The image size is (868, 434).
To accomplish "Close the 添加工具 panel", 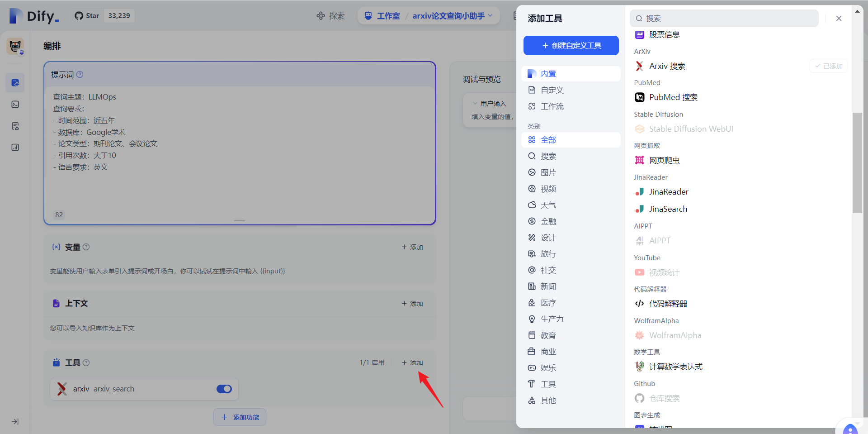I will click(x=839, y=19).
